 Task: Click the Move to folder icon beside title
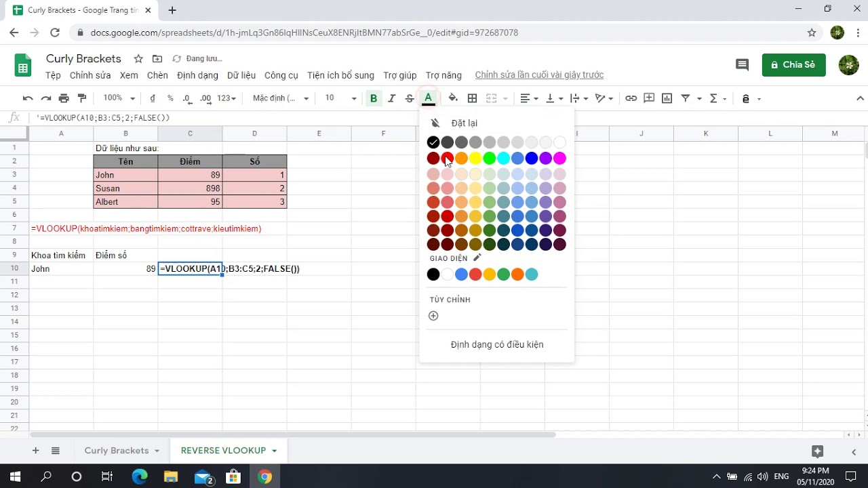157,59
